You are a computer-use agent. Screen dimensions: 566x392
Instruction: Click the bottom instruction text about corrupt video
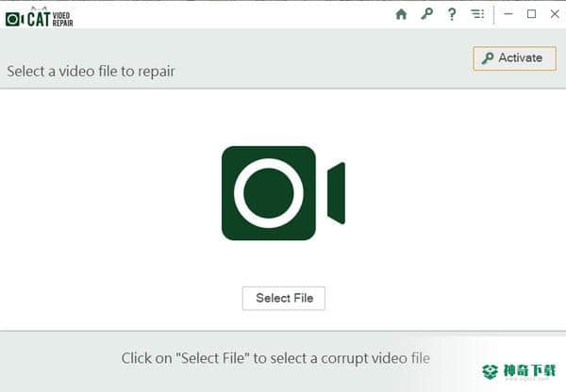[x=275, y=358]
